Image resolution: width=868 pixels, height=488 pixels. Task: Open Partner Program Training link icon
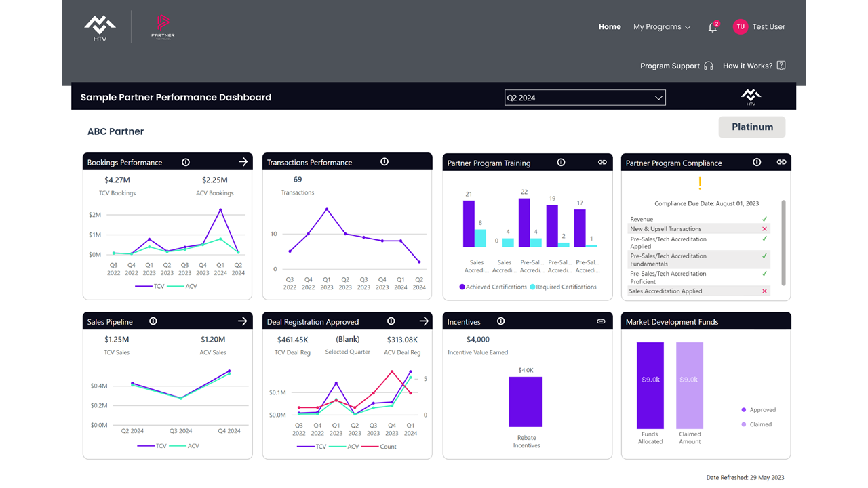point(601,163)
